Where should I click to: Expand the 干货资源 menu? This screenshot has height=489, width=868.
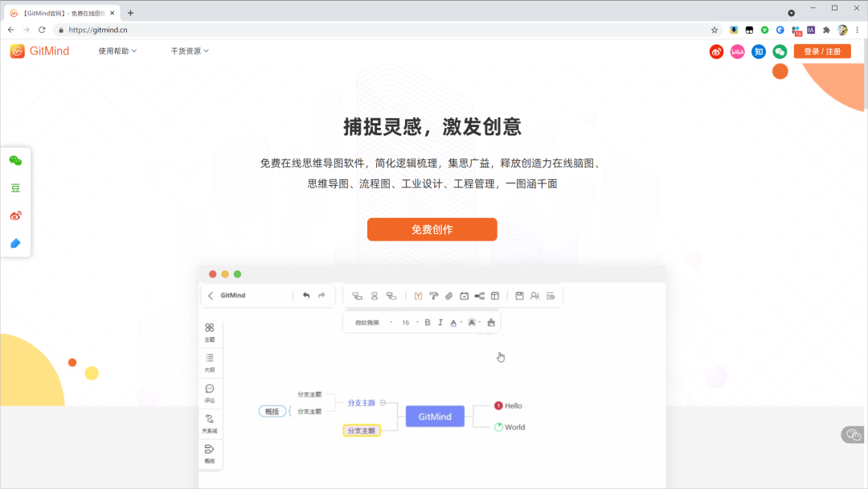(x=190, y=51)
